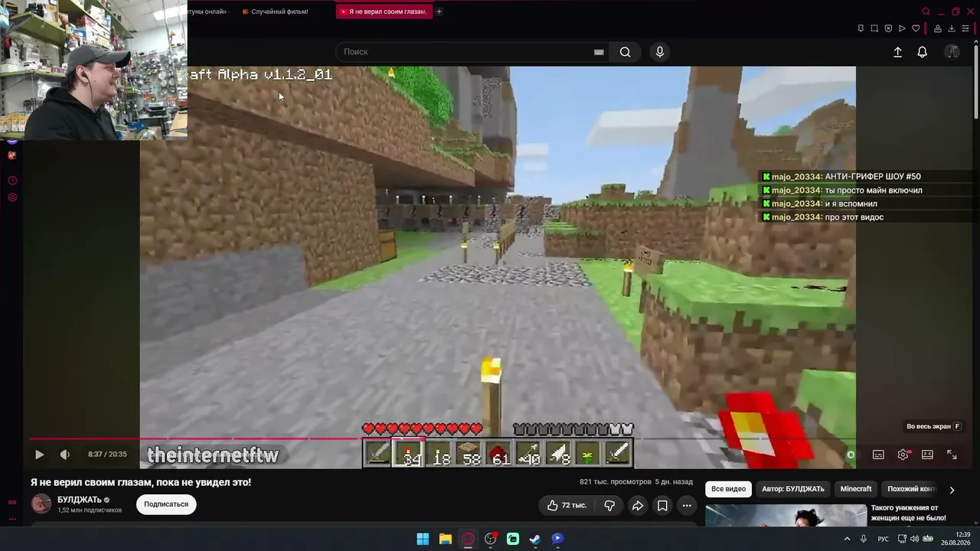
Task: Add page to bookmarks heart
Action: 916,28
